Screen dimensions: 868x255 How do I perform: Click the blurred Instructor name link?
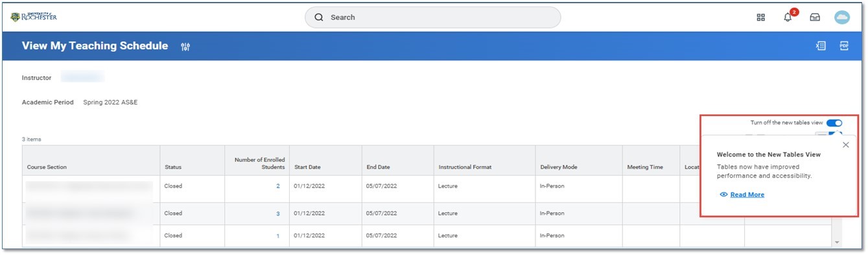point(82,77)
